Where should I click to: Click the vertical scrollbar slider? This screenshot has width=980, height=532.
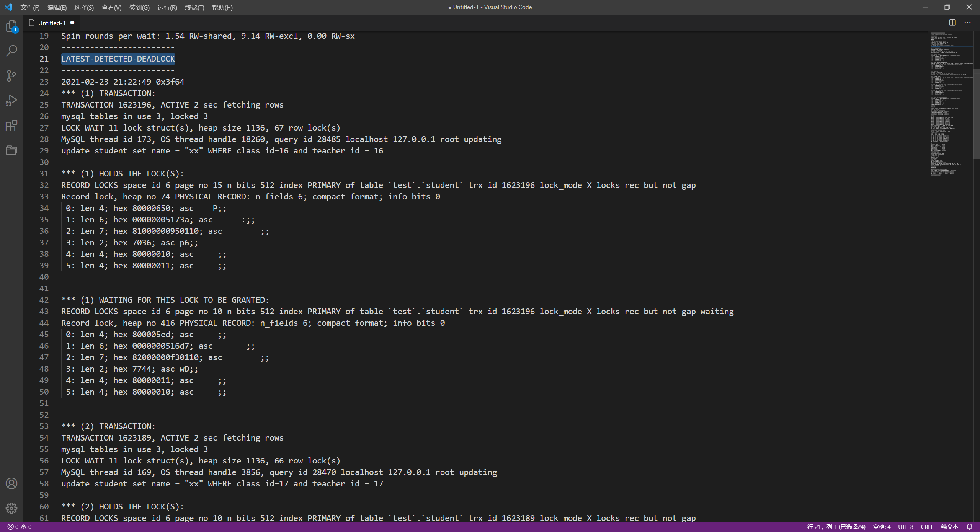pyautogui.click(x=977, y=115)
